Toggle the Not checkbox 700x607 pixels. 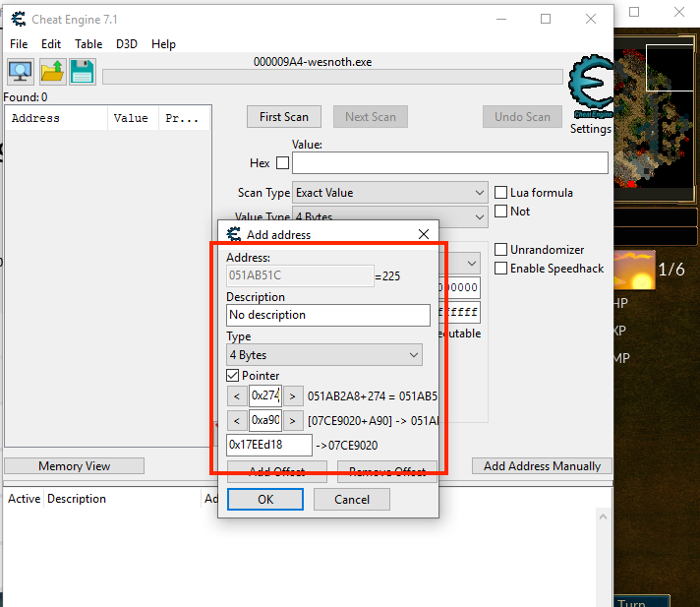(500, 211)
